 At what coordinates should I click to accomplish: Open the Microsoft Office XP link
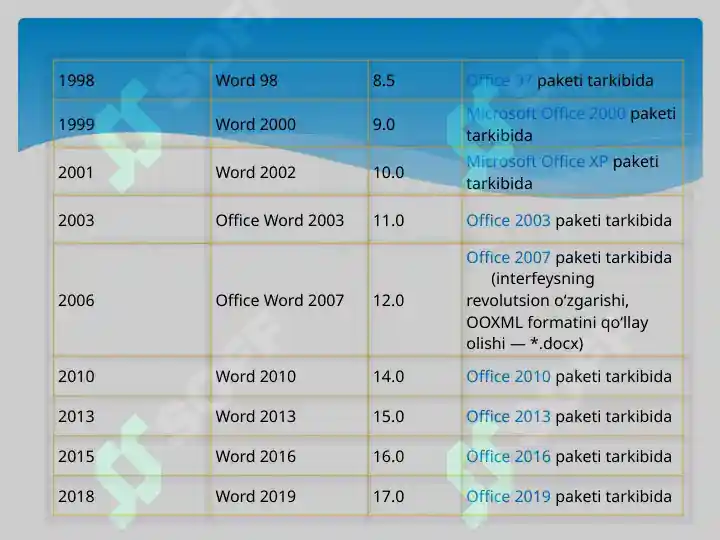pyautogui.click(x=537, y=162)
